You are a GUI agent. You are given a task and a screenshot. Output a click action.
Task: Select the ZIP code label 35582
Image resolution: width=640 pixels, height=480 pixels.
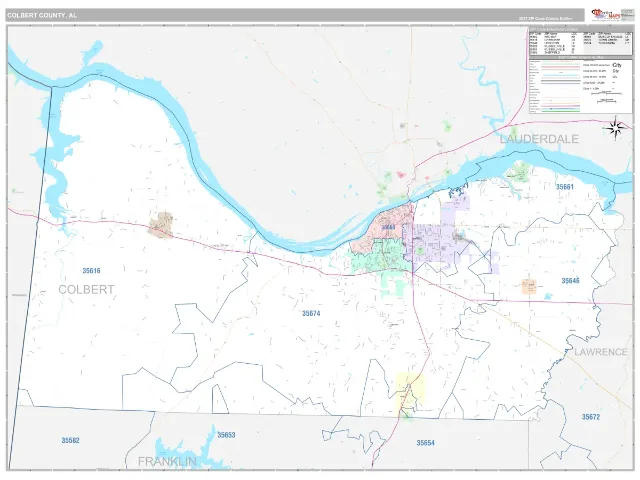coord(71,440)
